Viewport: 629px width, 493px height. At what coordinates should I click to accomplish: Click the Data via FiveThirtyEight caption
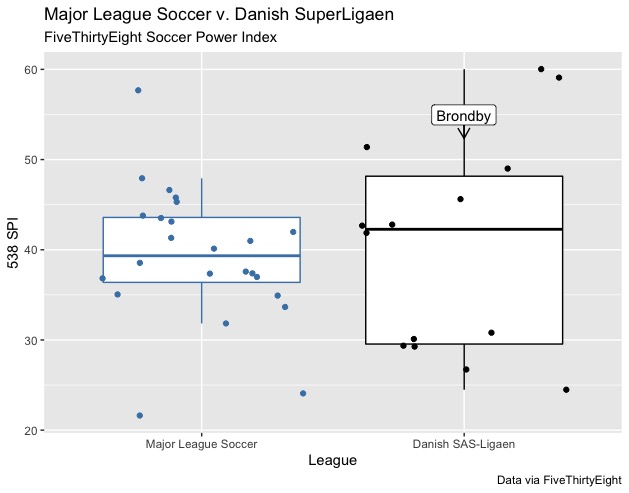pyautogui.click(x=559, y=481)
